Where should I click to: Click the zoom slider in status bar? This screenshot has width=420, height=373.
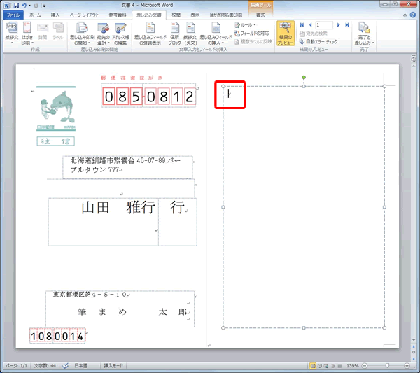click(x=387, y=366)
